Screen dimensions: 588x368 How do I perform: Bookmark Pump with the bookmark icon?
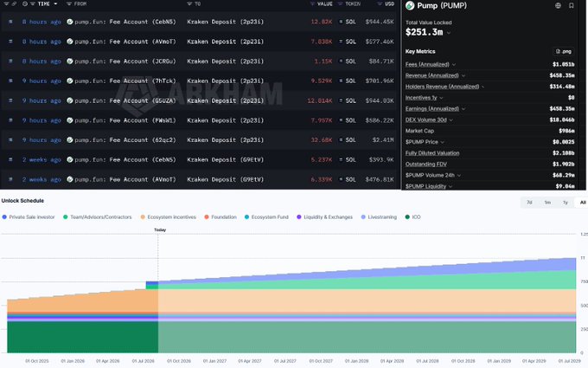[x=571, y=5]
